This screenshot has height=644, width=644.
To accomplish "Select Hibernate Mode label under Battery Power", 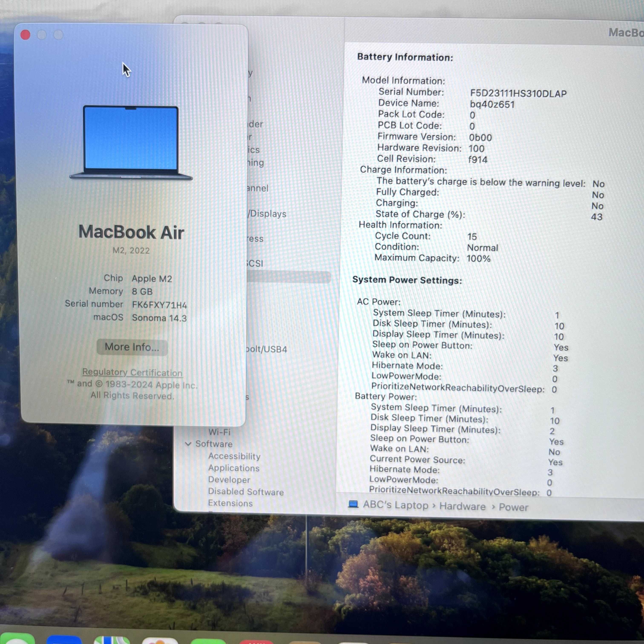I will pos(405,470).
